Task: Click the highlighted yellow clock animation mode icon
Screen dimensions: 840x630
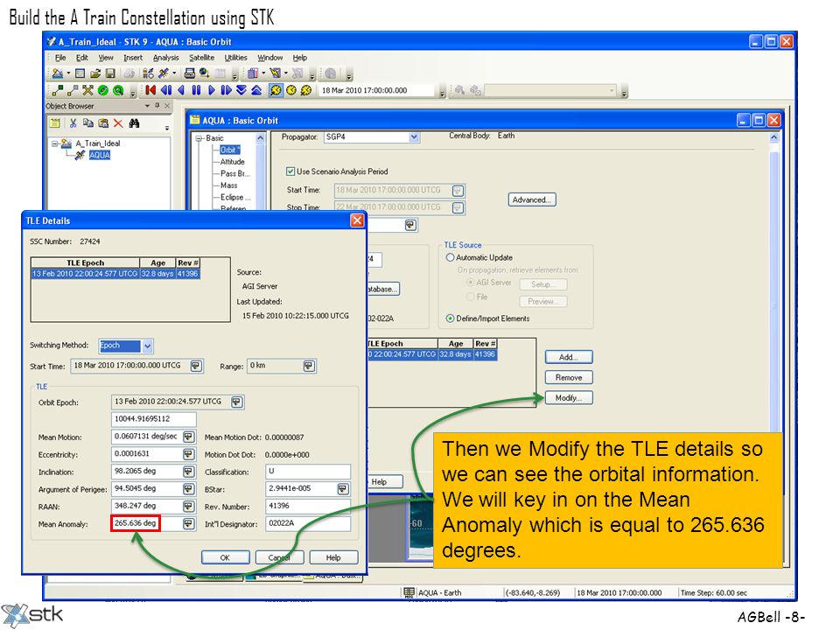Action: (x=276, y=90)
